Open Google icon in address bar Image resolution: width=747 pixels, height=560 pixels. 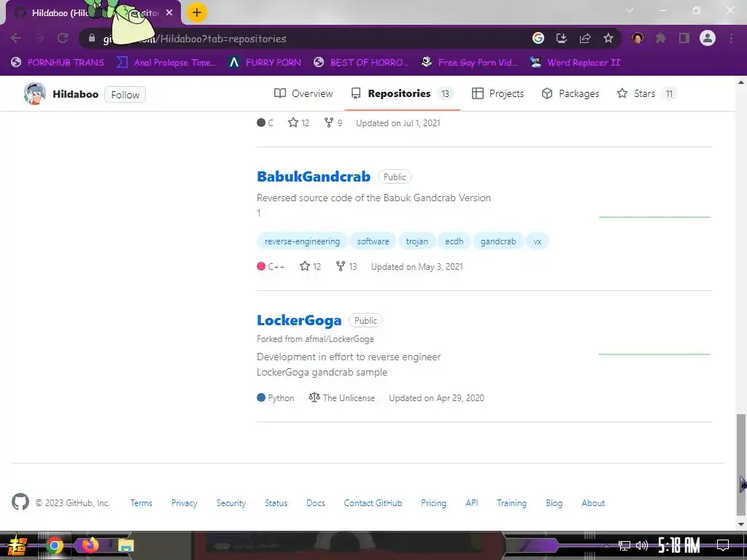pos(538,38)
